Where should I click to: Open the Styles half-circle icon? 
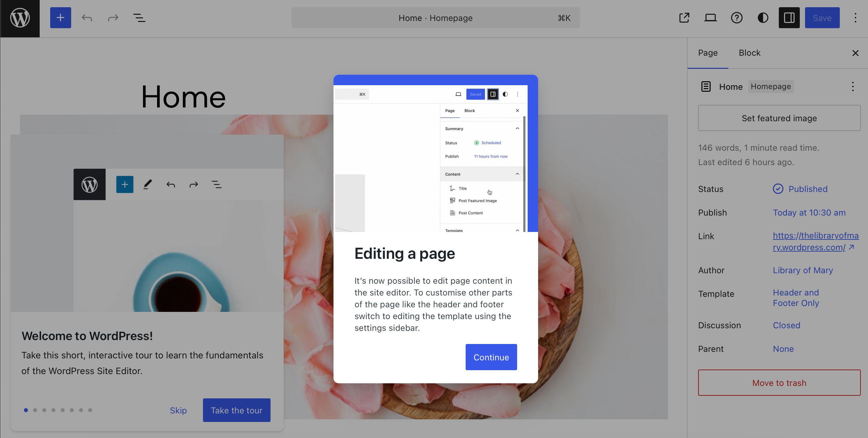pos(763,18)
